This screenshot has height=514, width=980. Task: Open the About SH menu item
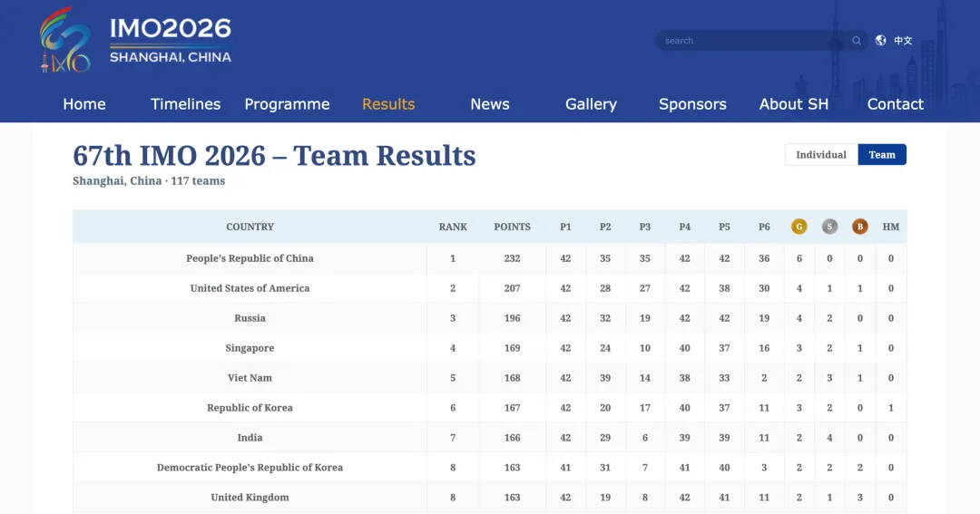tap(794, 104)
